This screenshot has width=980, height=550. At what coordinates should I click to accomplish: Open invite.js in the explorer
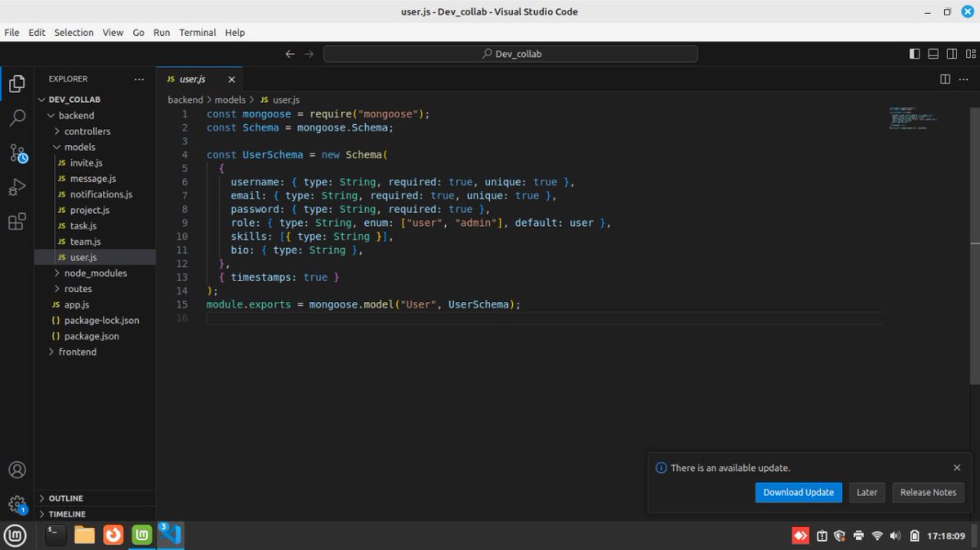tap(95, 162)
